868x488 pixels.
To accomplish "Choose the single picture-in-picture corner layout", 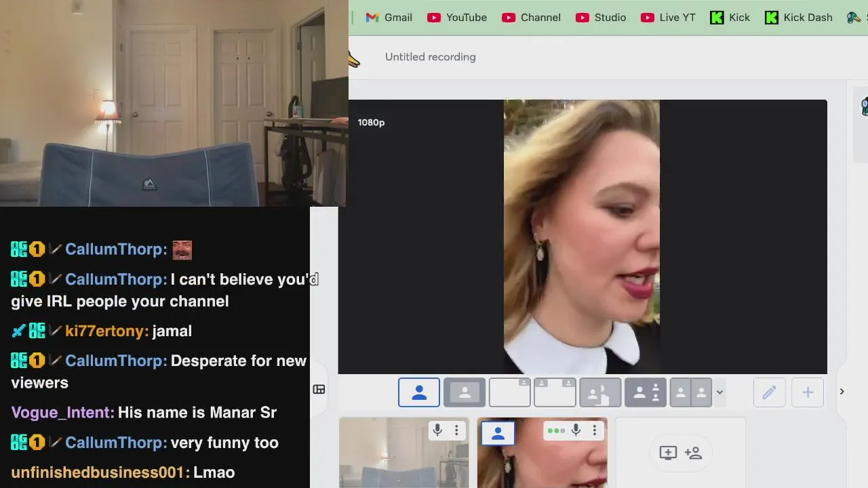I will pos(509,392).
